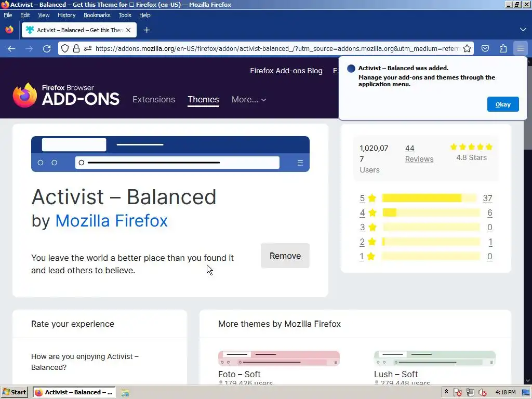Viewport: 532px width, 399px height.
Task: Expand the More… dropdown
Action: tap(249, 99)
